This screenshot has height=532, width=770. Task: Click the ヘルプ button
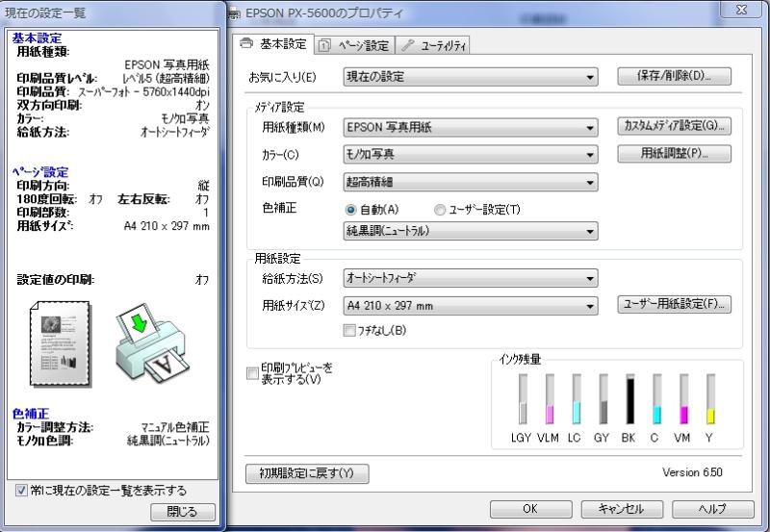click(713, 509)
